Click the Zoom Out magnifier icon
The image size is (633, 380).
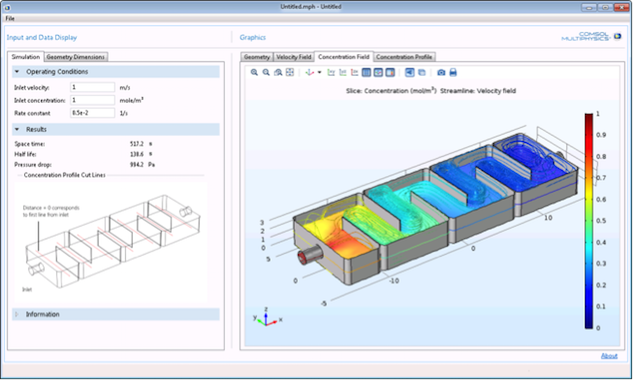click(266, 72)
